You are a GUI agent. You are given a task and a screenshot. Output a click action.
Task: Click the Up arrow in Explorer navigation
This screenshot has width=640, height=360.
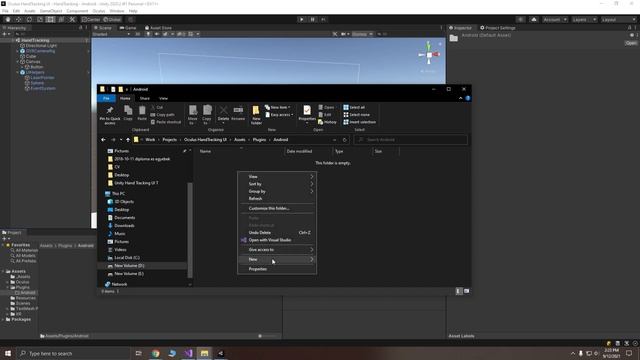pos(128,140)
